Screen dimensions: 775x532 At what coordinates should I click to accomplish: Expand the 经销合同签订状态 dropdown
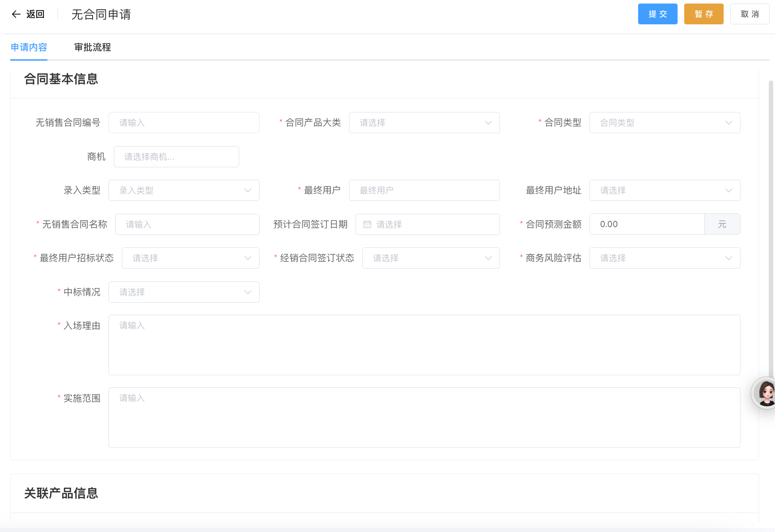pyautogui.click(x=430, y=258)
